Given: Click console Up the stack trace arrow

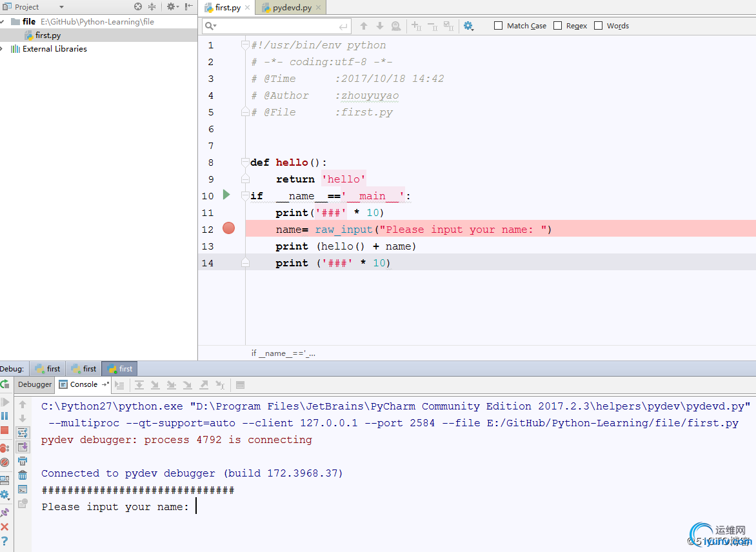Looking at the screenshot, I should coord(23,404).
